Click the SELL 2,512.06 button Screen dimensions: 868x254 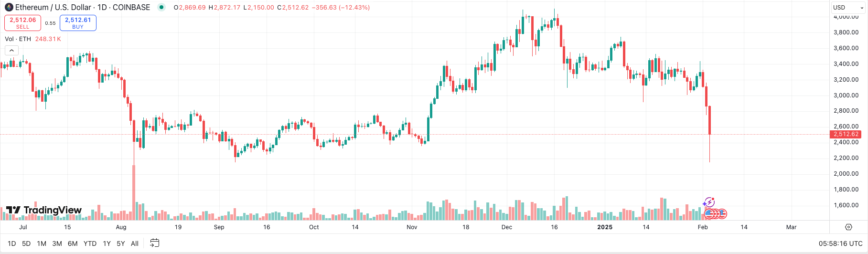[x=22, y=23]
